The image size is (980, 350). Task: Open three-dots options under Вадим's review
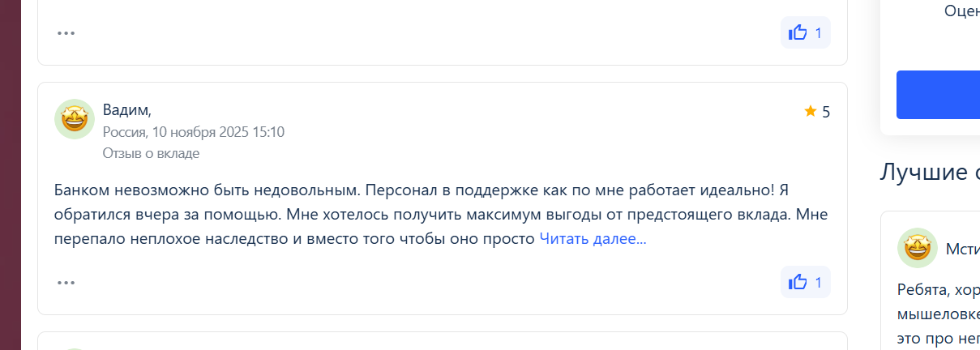tap(66, 283)
